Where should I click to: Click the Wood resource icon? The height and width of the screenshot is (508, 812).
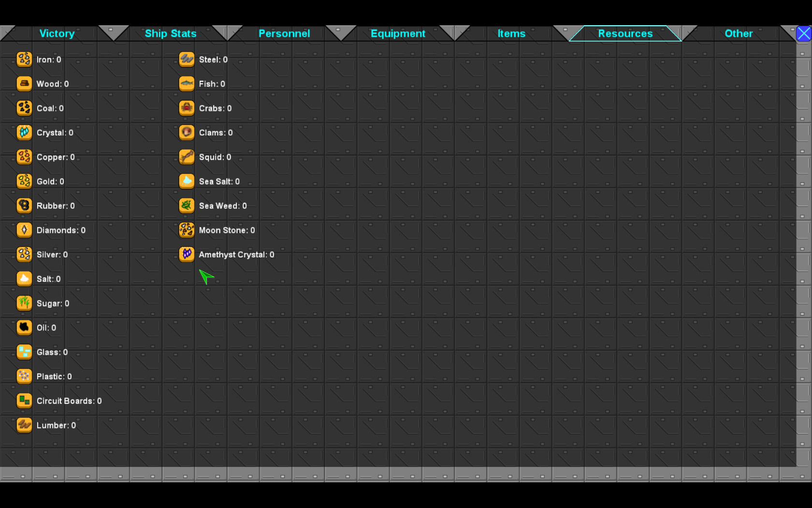(x=24, y=84)
